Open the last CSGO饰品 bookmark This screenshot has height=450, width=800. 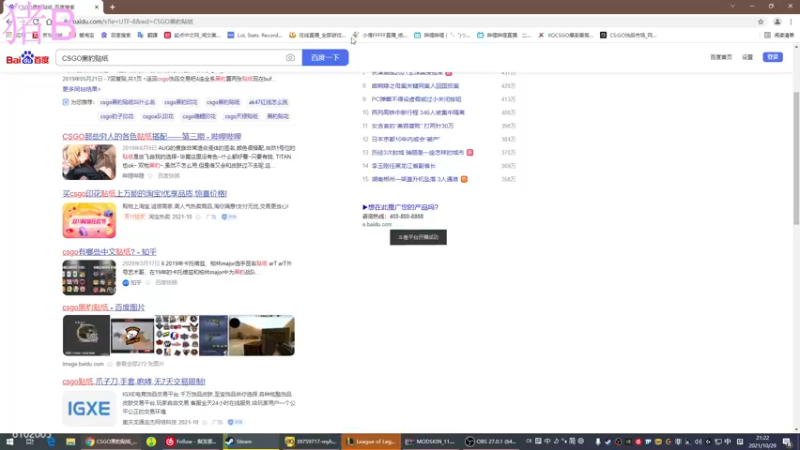628,35
